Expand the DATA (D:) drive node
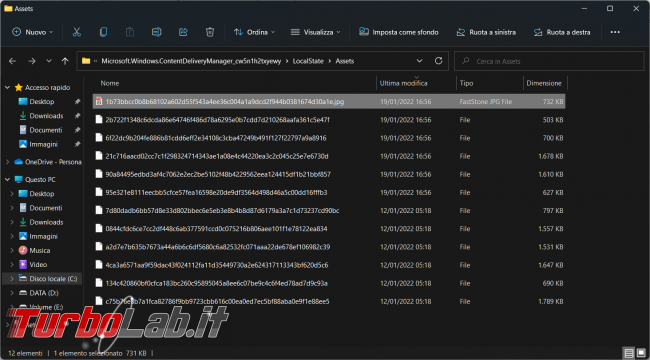This screenshot has height=360, width=650. (12, 293)
